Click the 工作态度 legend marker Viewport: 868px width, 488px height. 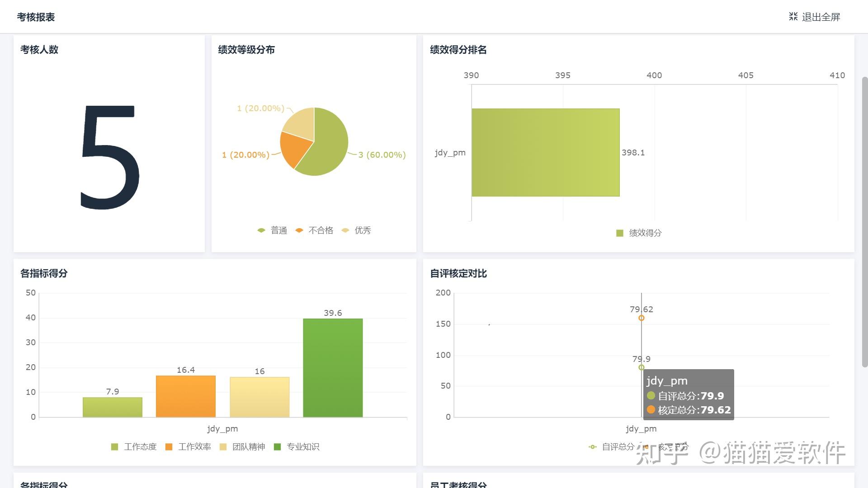[114, 446]
